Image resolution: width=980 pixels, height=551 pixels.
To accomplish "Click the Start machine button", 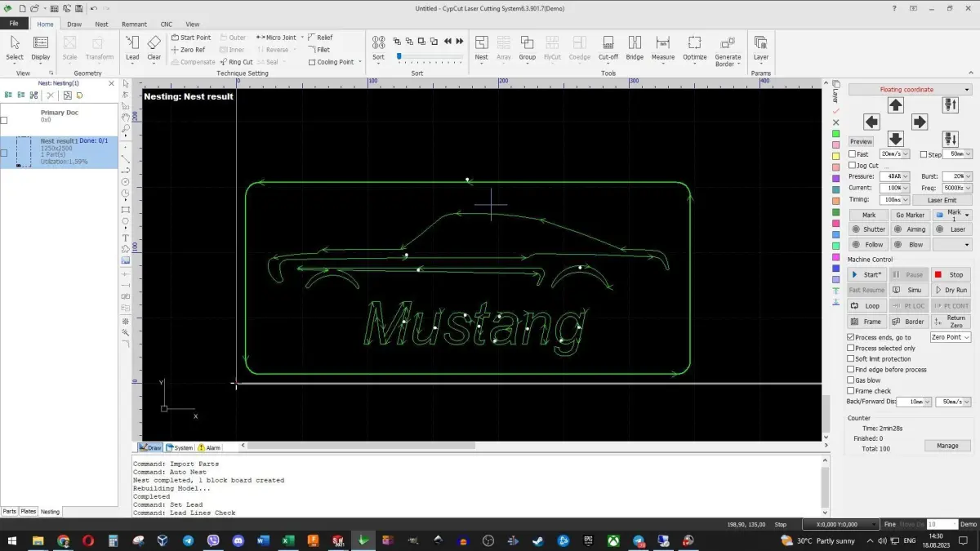I will coord(866,274).
